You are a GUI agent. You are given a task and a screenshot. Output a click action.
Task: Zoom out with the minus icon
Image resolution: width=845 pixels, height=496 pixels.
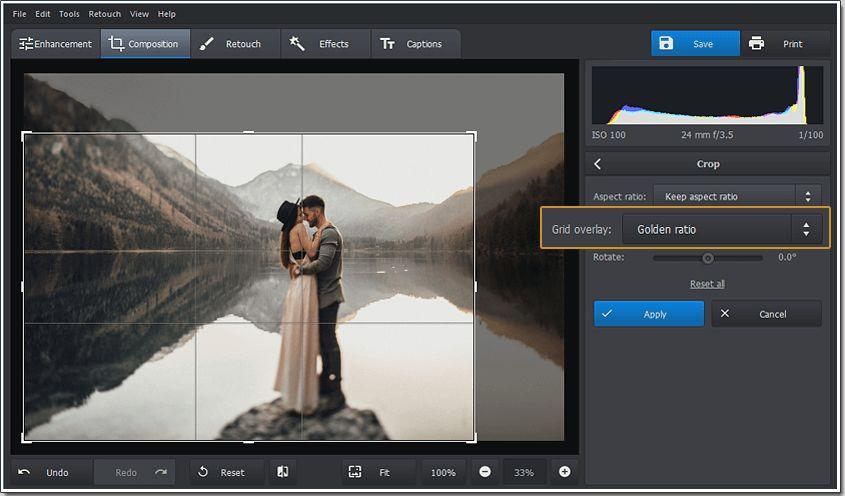pyautogui.click(x=485, y=472)
